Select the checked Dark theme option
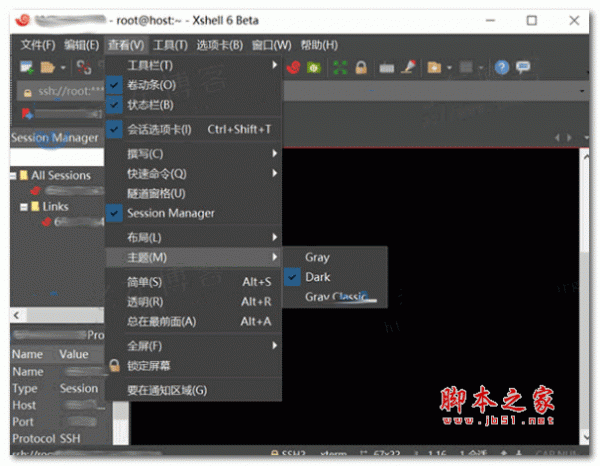 click(x=335, y=277)
